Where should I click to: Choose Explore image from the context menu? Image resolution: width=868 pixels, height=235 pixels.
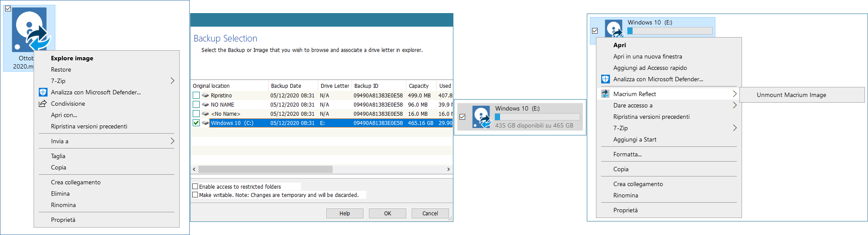tap(72, 58)
